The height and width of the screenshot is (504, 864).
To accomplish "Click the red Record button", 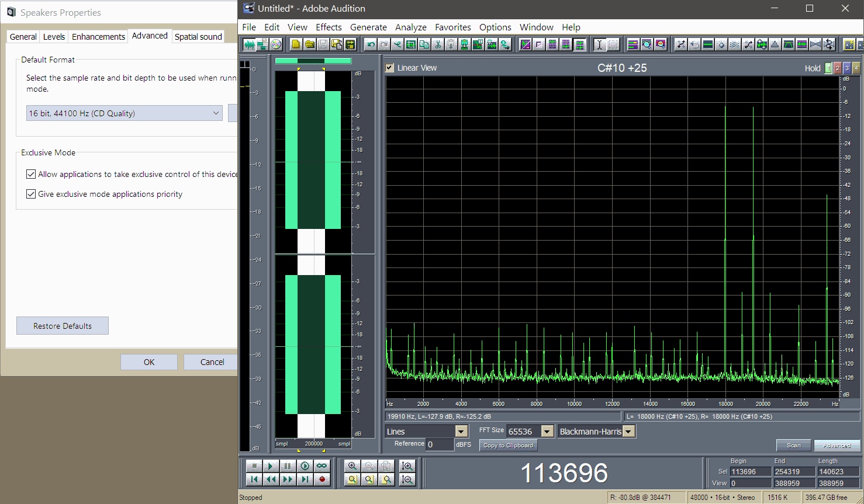I will (322, 479).
